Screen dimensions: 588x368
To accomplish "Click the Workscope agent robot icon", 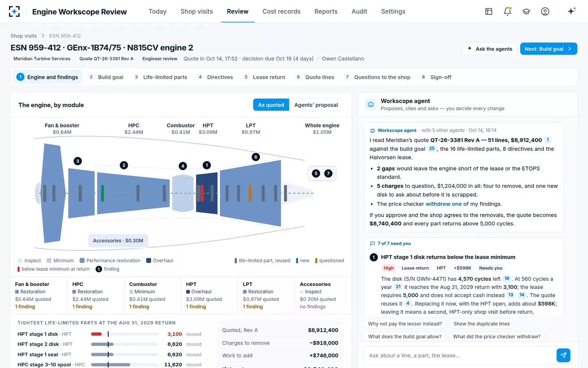I will 371,105.
